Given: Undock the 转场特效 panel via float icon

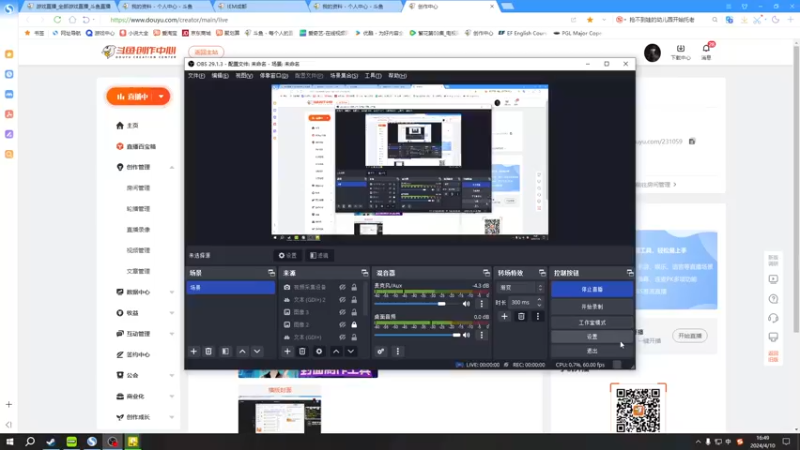Looking at the screenshot, I should click(x=542, y=273).
